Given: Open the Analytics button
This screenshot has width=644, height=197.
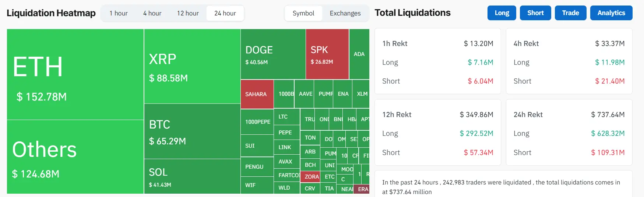Looking at the screenshot, I should [x=611, y=13].
